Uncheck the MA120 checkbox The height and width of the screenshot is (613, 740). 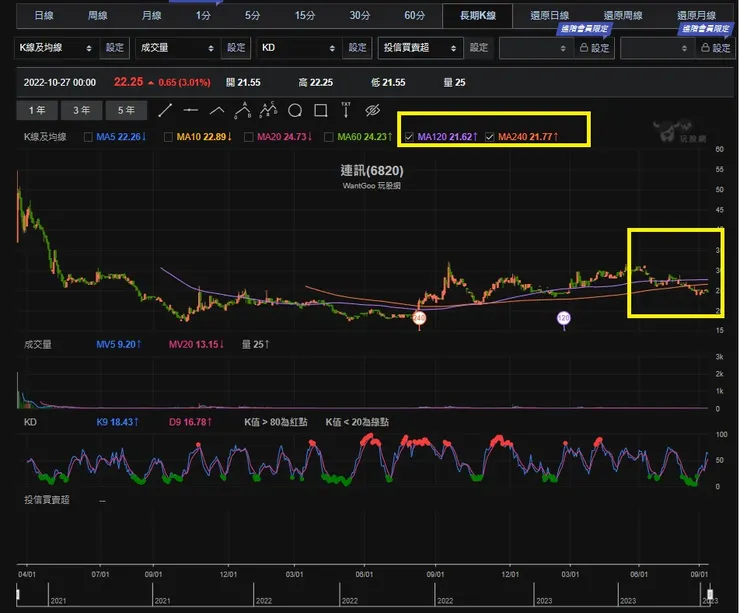(409, 137)
